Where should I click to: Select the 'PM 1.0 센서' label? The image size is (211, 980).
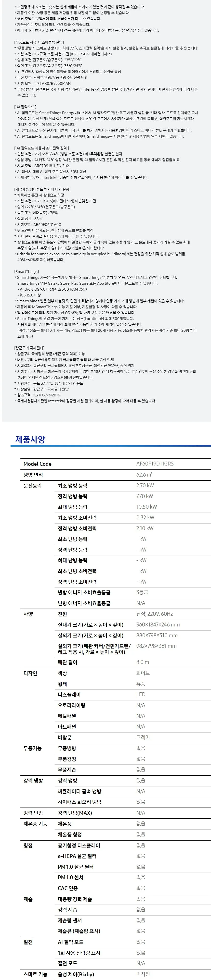coord(70,877)
